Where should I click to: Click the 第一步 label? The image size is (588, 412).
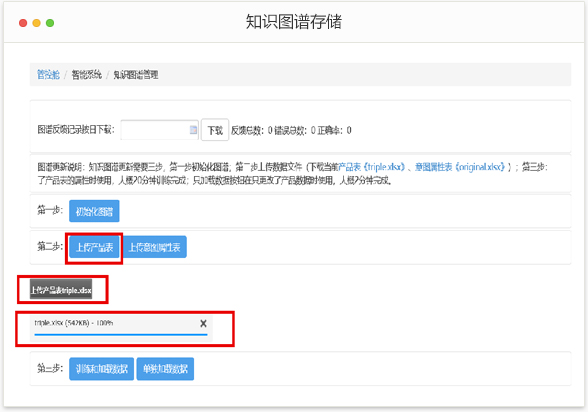tap(50, 210)
